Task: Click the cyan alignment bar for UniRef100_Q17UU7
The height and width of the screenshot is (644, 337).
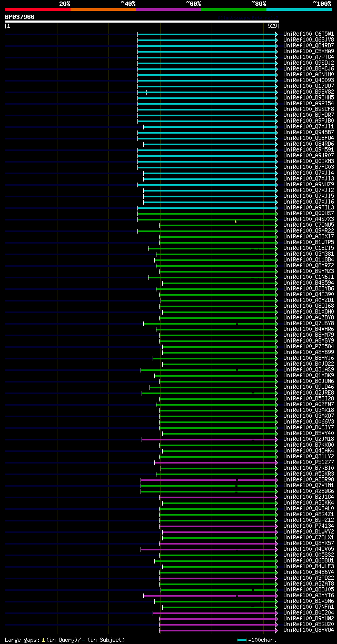Action: point(207,86)
